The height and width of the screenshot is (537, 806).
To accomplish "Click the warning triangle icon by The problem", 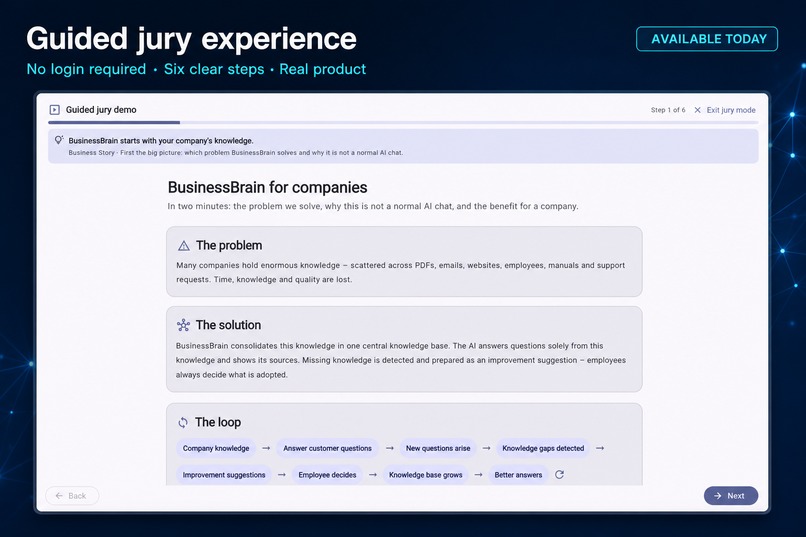I will (184, 246).
